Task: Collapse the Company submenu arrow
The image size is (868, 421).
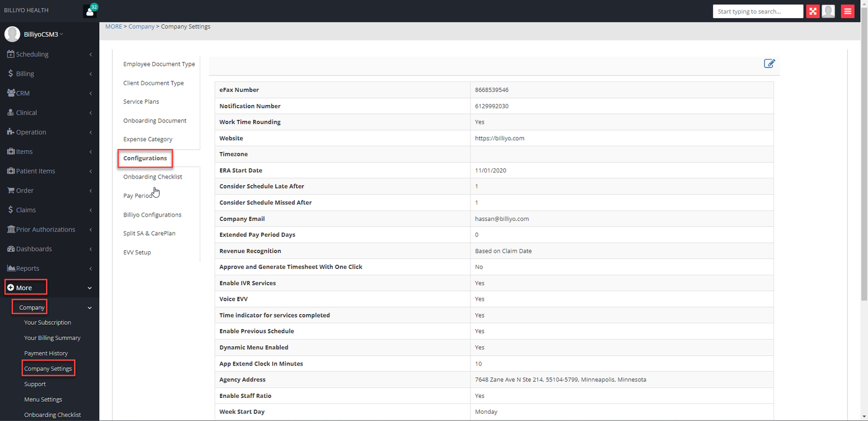Action: [89, 308]
